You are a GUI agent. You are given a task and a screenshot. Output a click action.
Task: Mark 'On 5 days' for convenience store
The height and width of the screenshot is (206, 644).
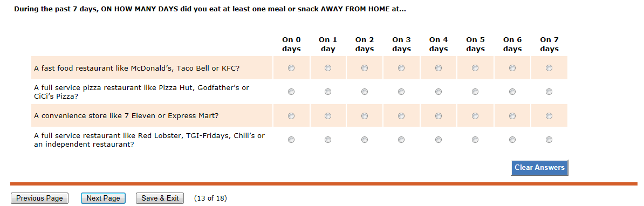(x=475, y=116)
